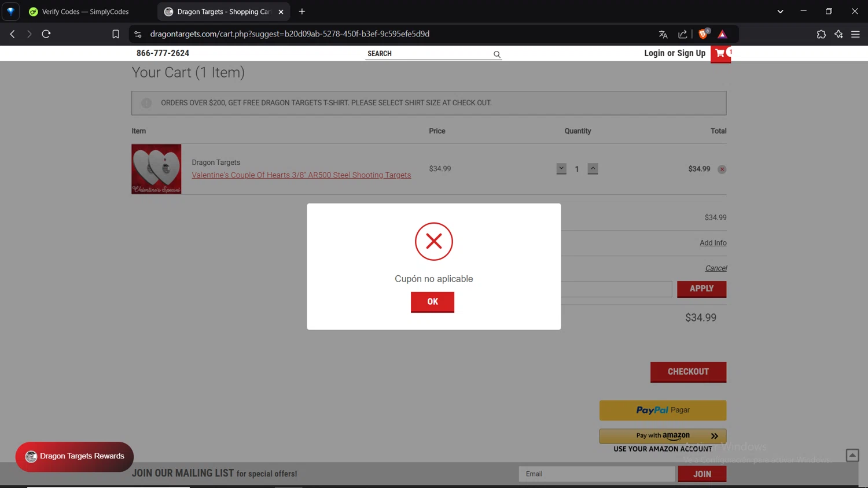
Task: Click the info icon in the promo banner
Action: [146, 103]
